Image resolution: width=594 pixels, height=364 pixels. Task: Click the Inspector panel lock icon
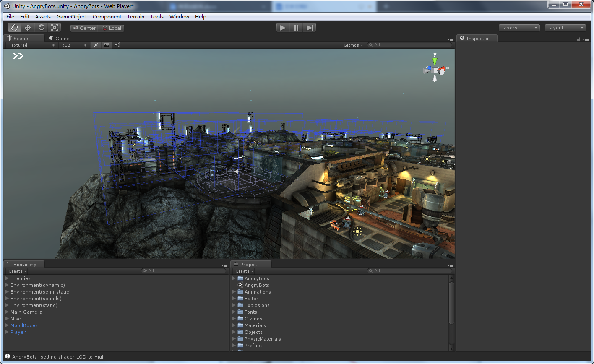[x=578, y=38]
